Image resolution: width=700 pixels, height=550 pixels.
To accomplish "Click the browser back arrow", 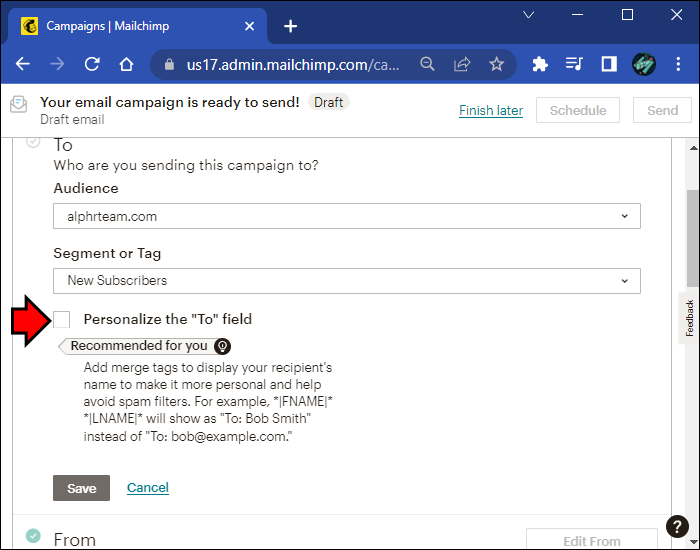I will click(x=22, y=64).
